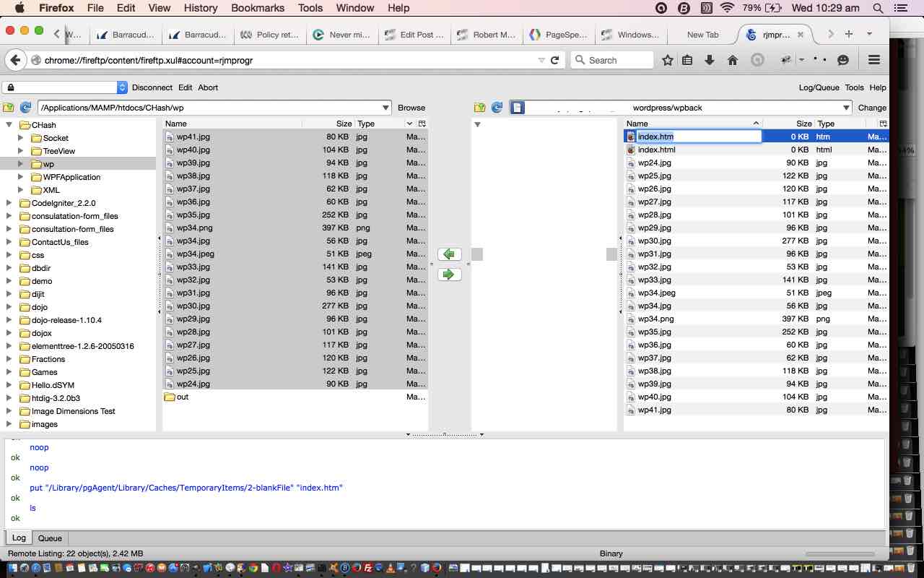The height and width of the screenshot is (578, 924).
Task: Refresh the local directory listing
Action: [26, 108]
